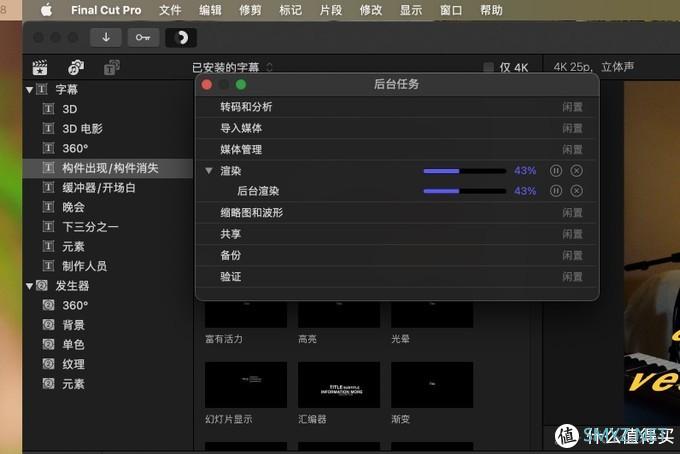Click the 缩略图和波形 task row
Viewport: 680px width, 454px height.
(x=397, y=212)
